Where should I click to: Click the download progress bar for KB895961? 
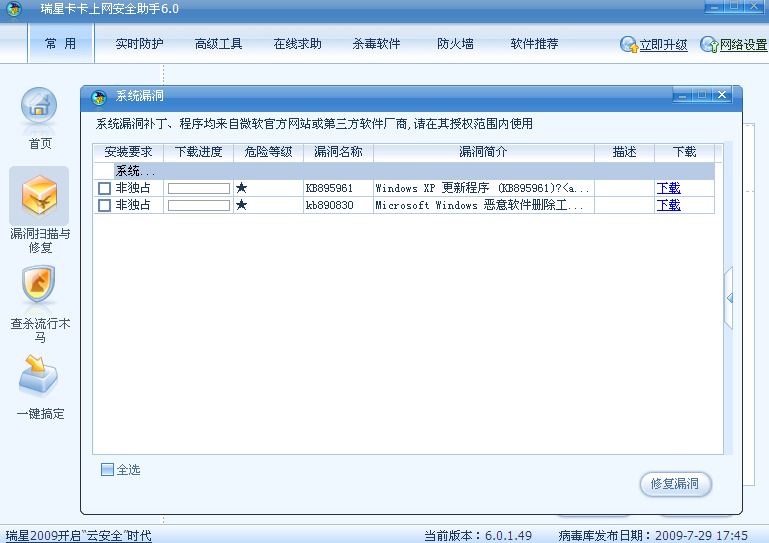pyautogui.click(x=199, y=188)
